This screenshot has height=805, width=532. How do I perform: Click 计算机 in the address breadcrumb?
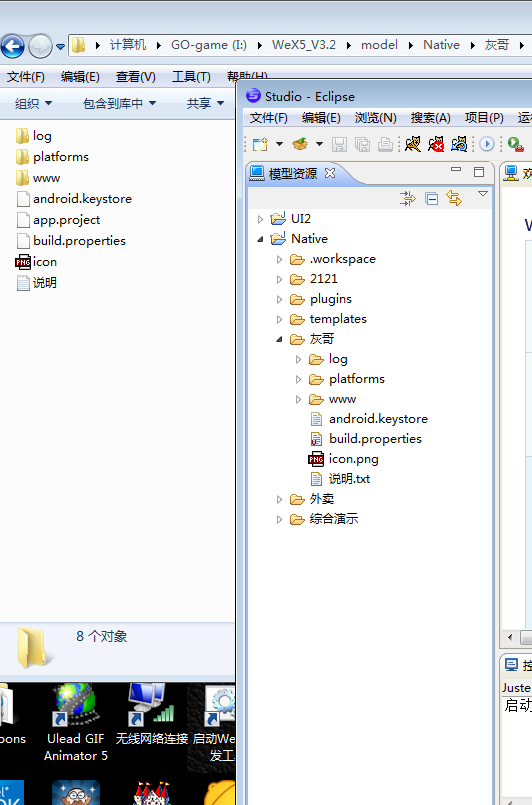(128, 45)
